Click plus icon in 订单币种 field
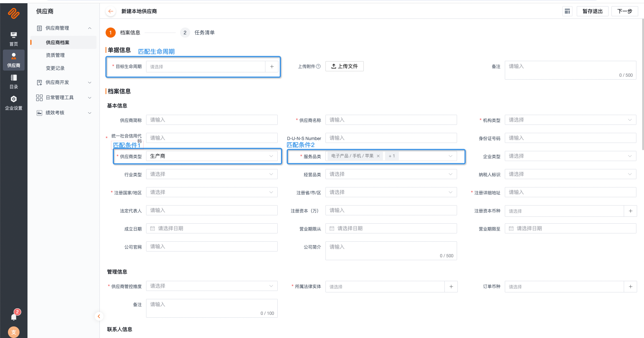The image size is (644, 338). point(631,287)
